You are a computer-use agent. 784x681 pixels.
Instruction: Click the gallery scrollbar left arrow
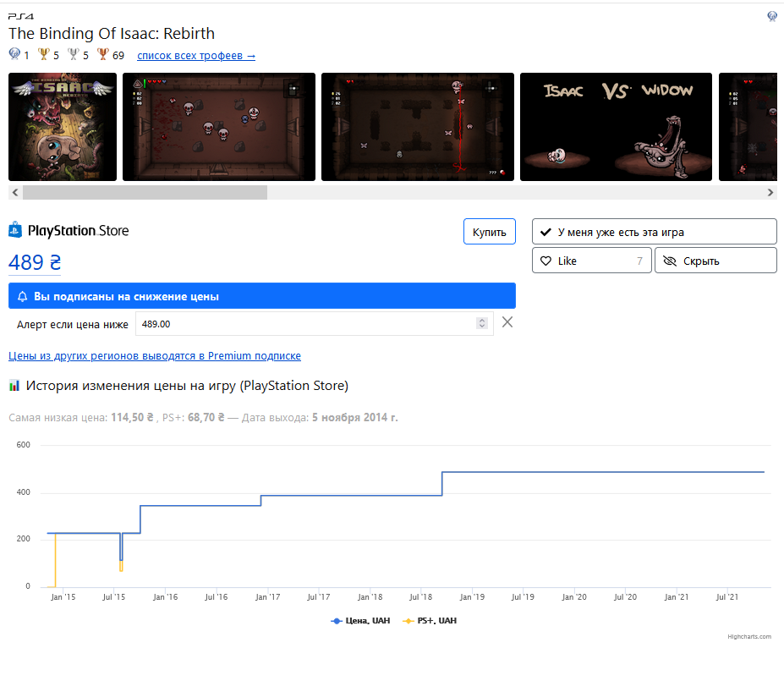[x=15, y=193]
